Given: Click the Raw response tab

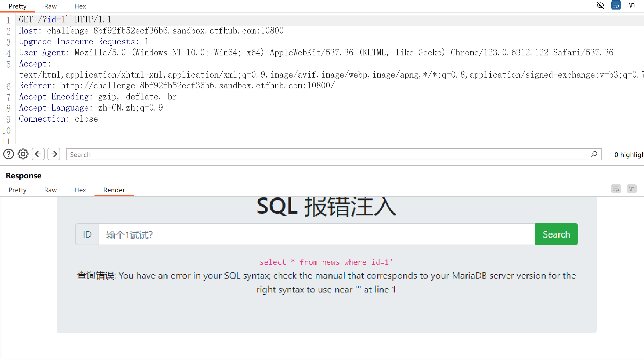Looking at the screenshot, I should click(50, 189).
